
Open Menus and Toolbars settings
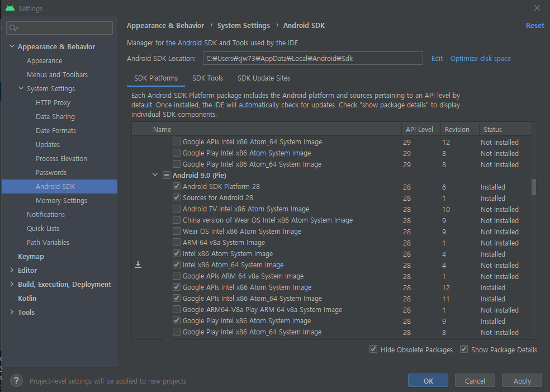point(57,75)
